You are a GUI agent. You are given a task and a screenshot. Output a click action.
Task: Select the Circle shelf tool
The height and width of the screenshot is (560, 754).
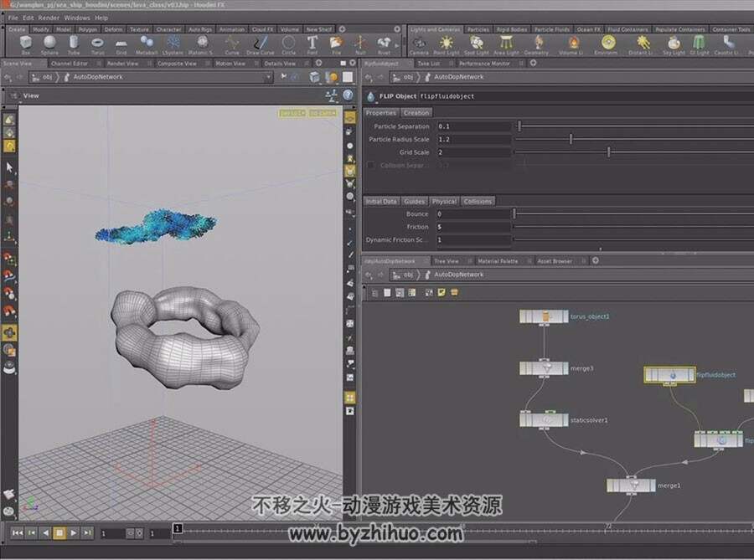(288, 45)
